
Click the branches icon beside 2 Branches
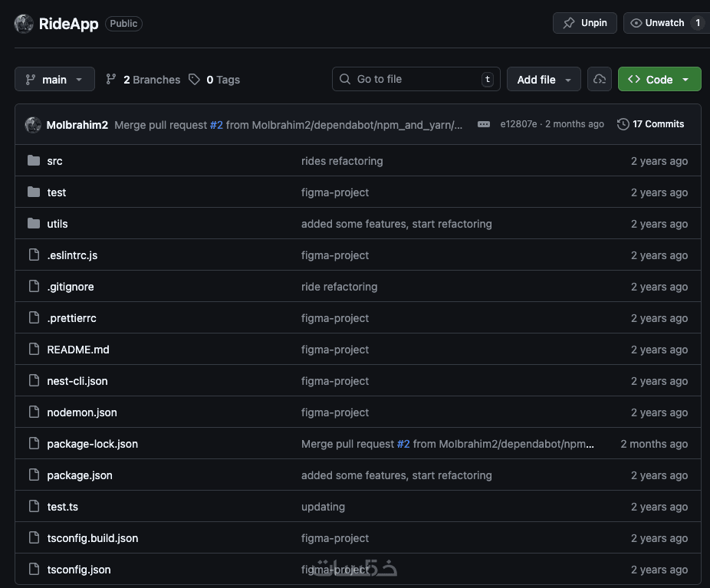(111, 80)
